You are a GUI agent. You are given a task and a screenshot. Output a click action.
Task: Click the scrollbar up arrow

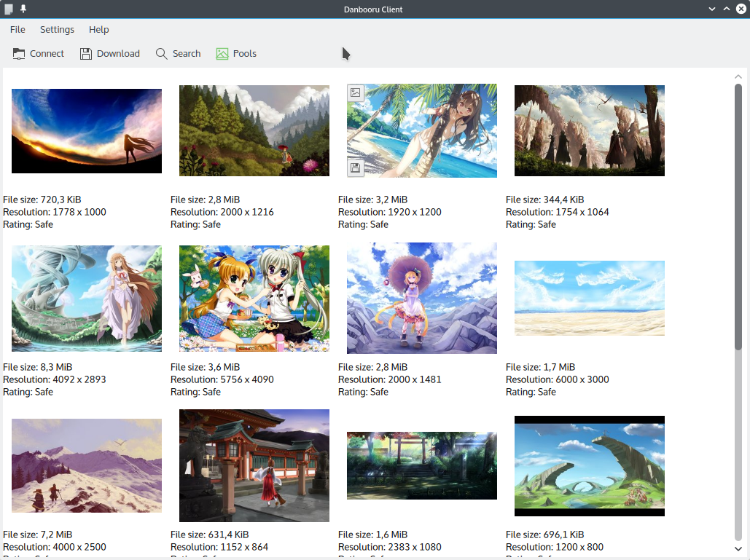pyautogui.click(x=738, y=76)
